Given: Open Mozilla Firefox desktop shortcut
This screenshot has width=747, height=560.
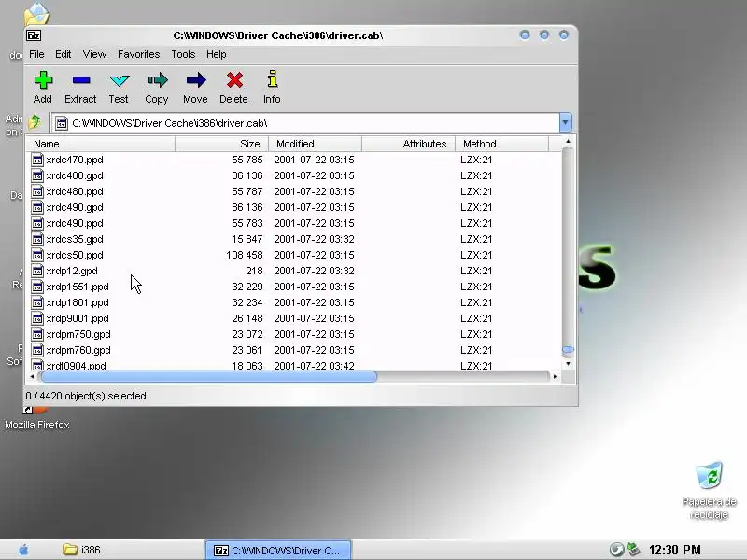Looking at the screenshot, I should [37, 418].
